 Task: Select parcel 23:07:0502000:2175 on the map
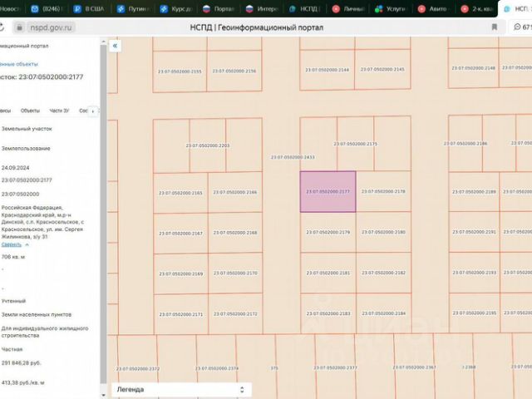[x=355, y=144]
